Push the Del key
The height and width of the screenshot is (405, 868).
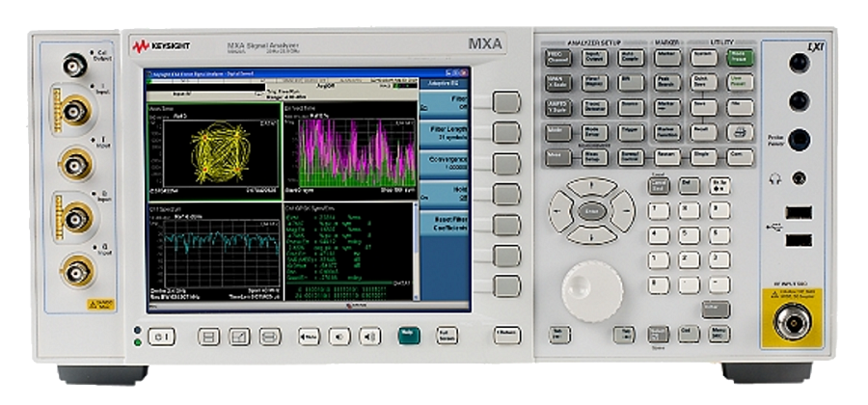pyautogui.click(x=690, y=186)
